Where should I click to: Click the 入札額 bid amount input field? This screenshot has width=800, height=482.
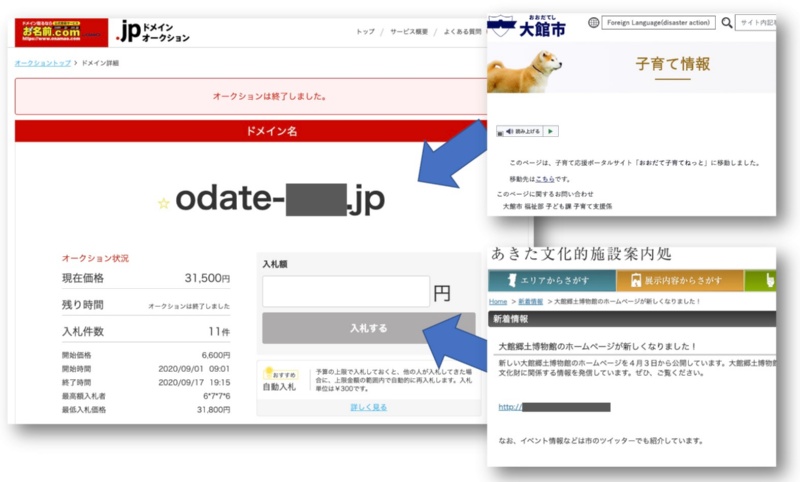coord(346,291)
